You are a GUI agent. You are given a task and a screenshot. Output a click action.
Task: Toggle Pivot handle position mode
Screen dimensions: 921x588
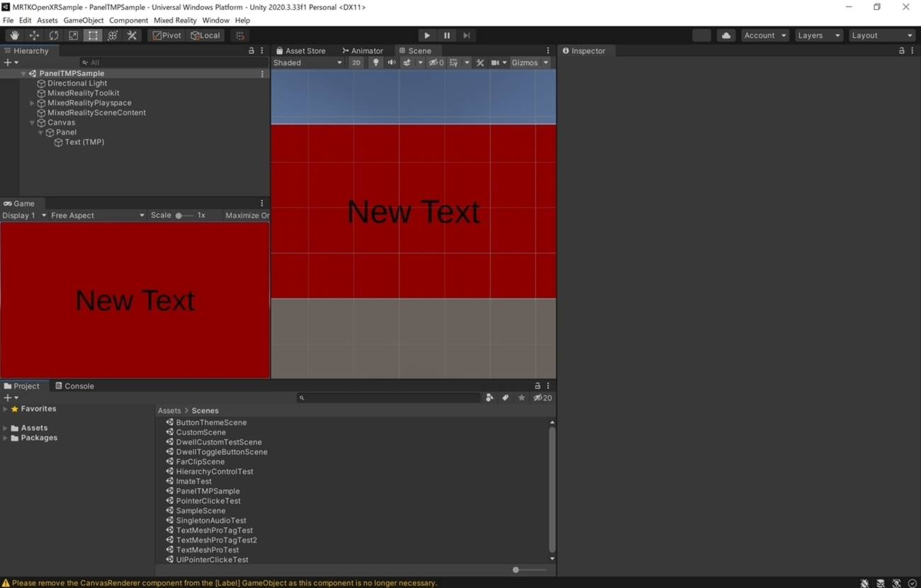point(166,35)
